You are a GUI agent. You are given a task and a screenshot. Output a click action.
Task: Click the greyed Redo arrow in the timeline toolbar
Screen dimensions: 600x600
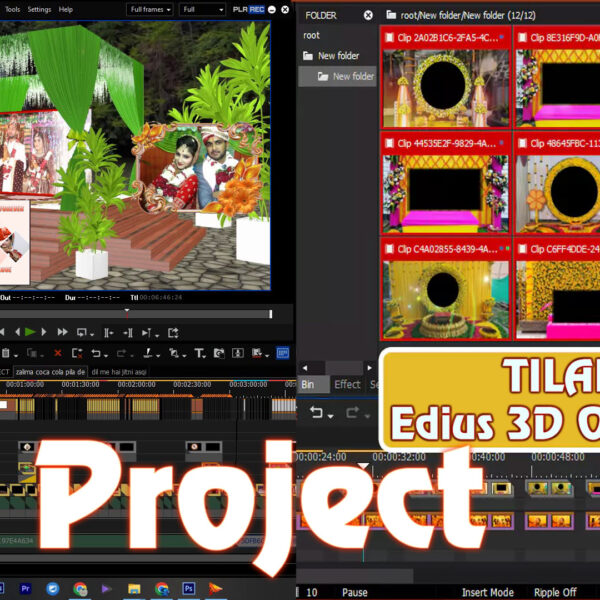(122, 353)
